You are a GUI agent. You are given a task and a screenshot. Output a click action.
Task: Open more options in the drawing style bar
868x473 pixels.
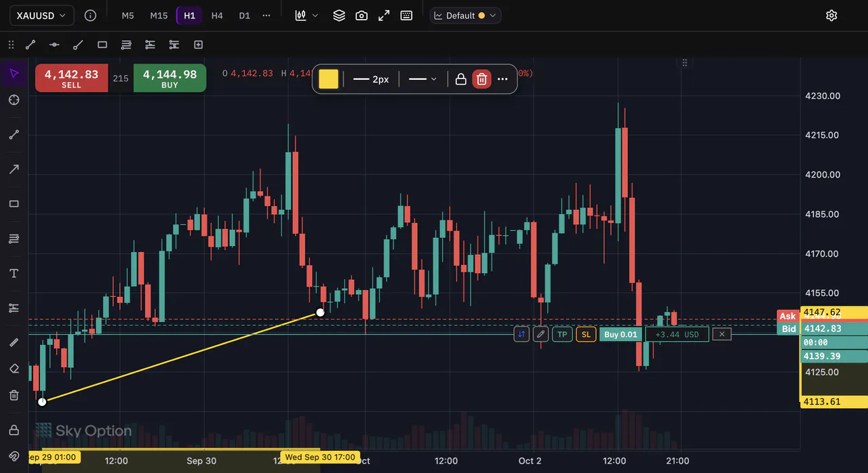pyautogui.click(x=502, y=79)
